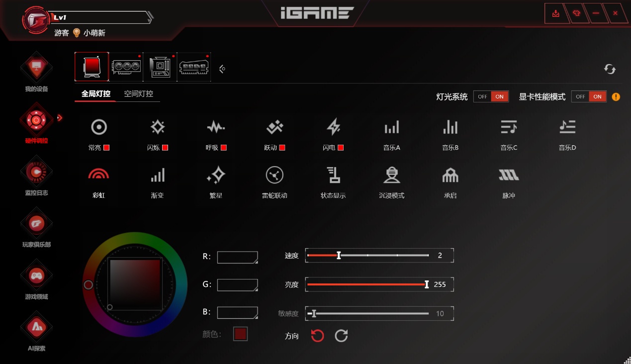Click the 小萌新 rank label
Image resolution: width=631 pixels, height=364 pixels.
click(94, 33)
